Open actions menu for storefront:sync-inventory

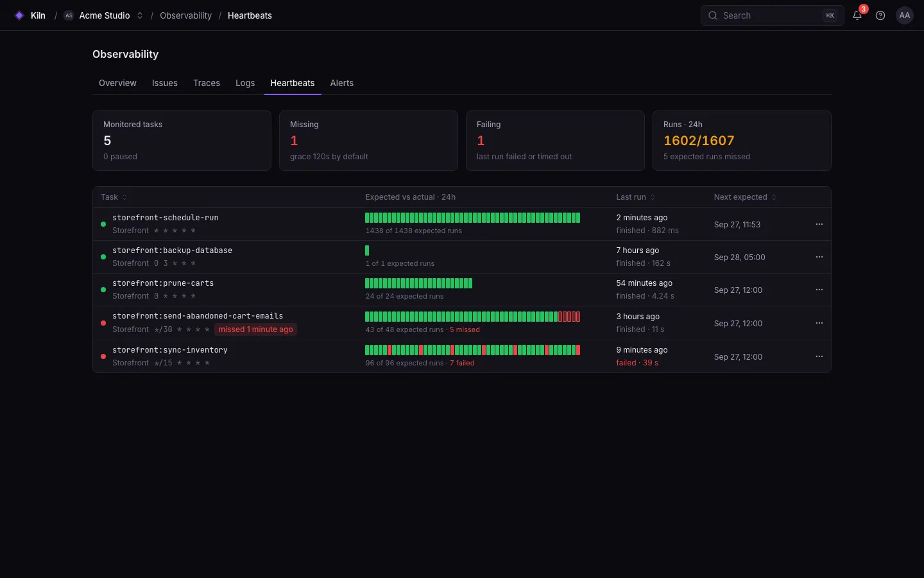tap(819, 356)
